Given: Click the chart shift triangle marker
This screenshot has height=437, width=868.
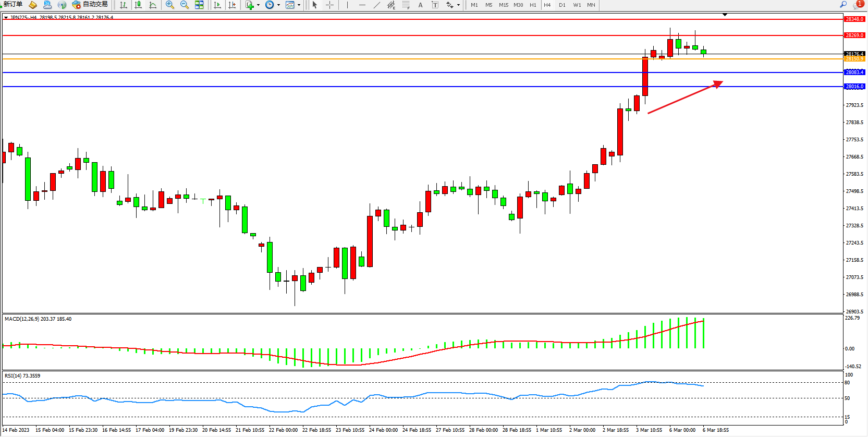Looking at the screenshot, I should 725,15.
